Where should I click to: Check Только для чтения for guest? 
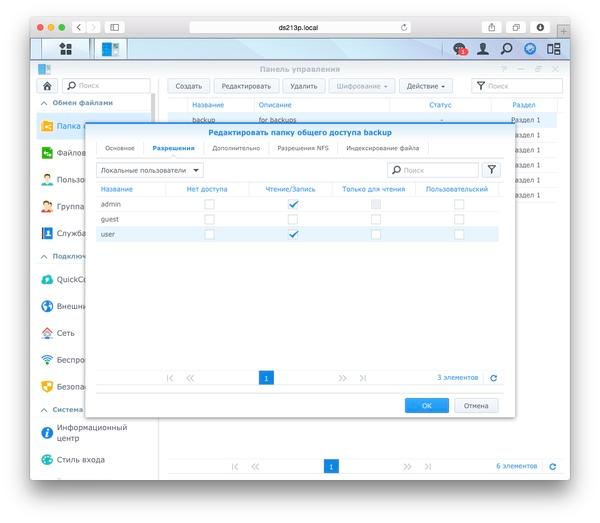[x=376, y=219]
